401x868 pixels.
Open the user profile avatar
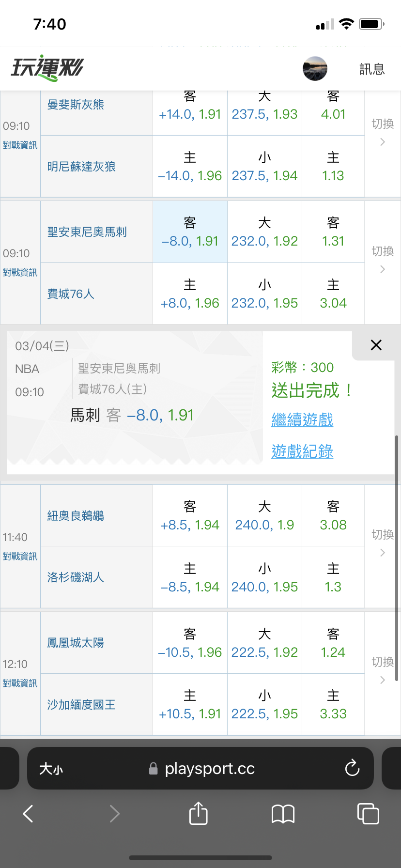[x=315, y=68]
